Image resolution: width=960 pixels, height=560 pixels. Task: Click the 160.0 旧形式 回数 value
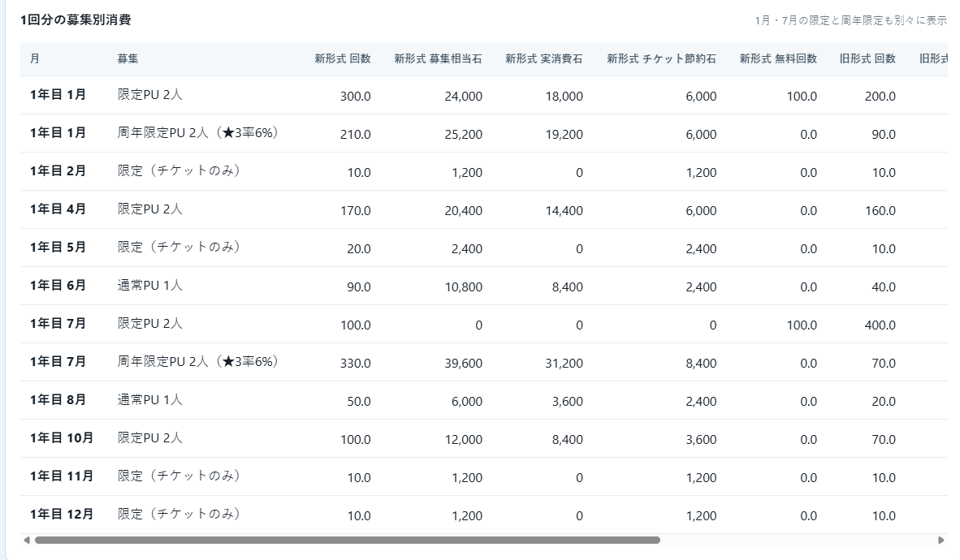click(880, 211)
